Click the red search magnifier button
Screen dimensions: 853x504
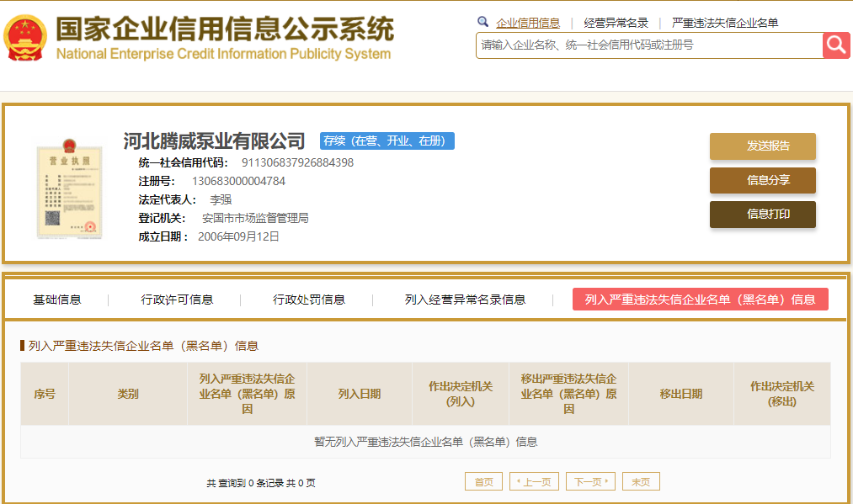836,45
